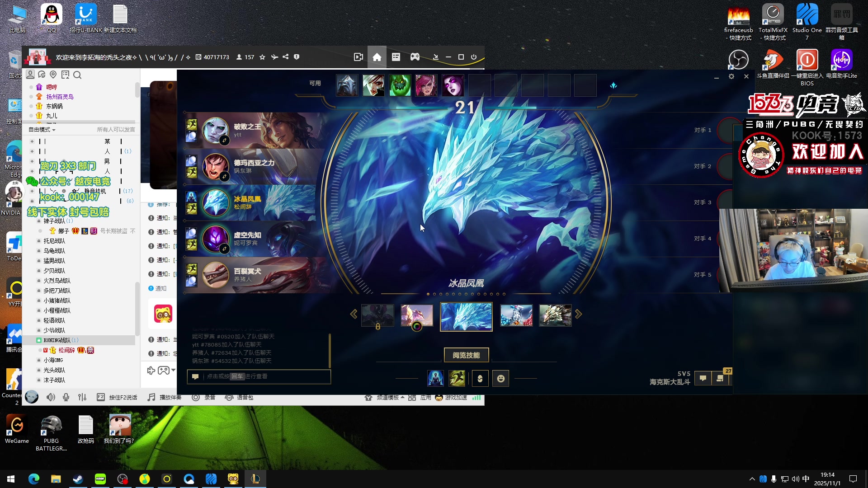Open 游戏加速 game accelerator
868x488 pixels.
click(451, 398)
